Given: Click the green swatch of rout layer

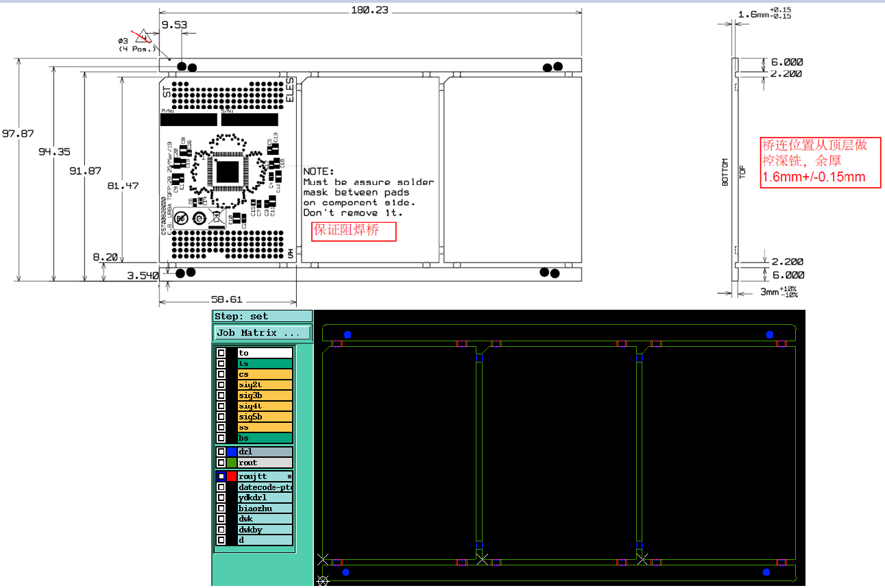Looking at the screenshot, I should 232,463.
